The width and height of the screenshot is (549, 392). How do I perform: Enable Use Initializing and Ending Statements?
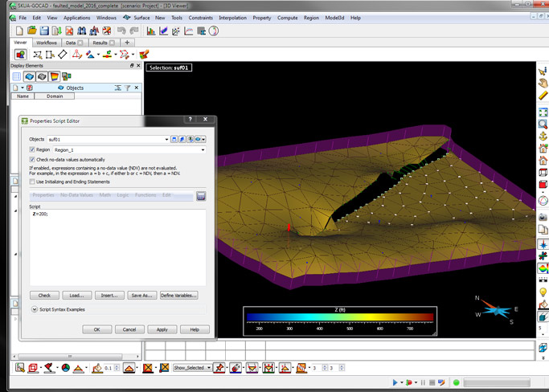pos(32,182)
